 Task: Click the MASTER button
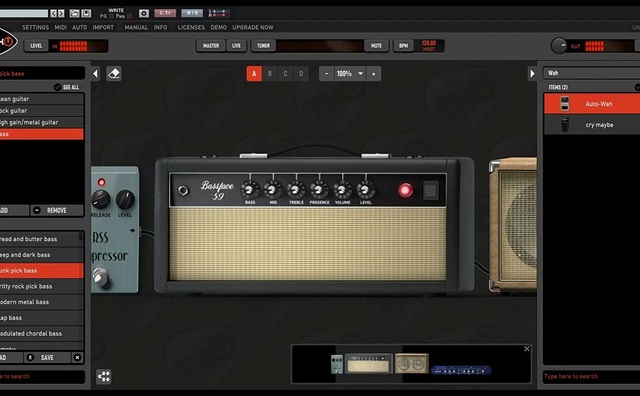pyautogui.click(x=211, y=46)
